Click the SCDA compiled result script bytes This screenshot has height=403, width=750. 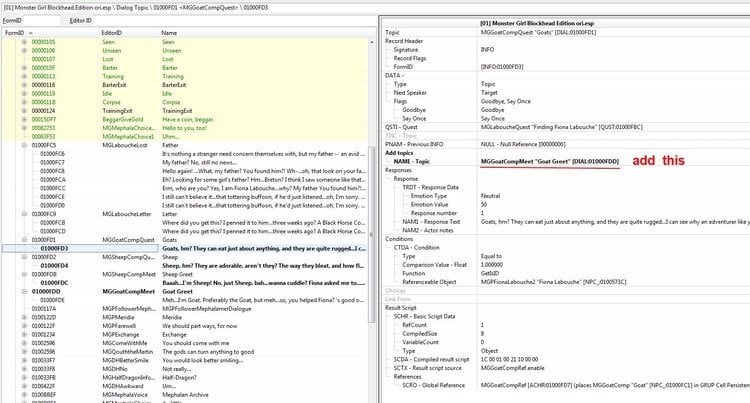(509, 359)
